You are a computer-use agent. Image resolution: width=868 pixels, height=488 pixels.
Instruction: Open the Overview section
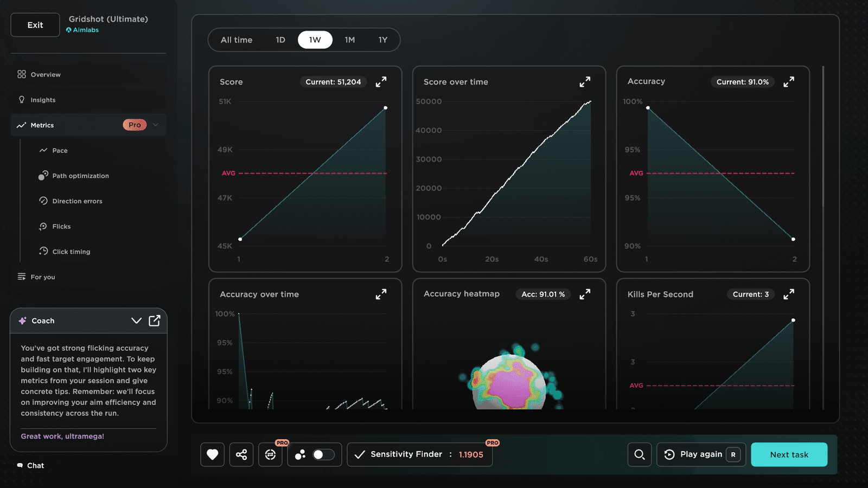point(88,74)
